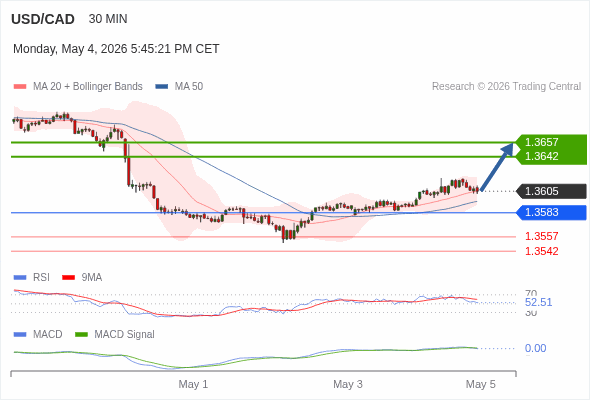590x400 pixels.
Task: Click the MA 50 legend label
Action: point(189,87)
